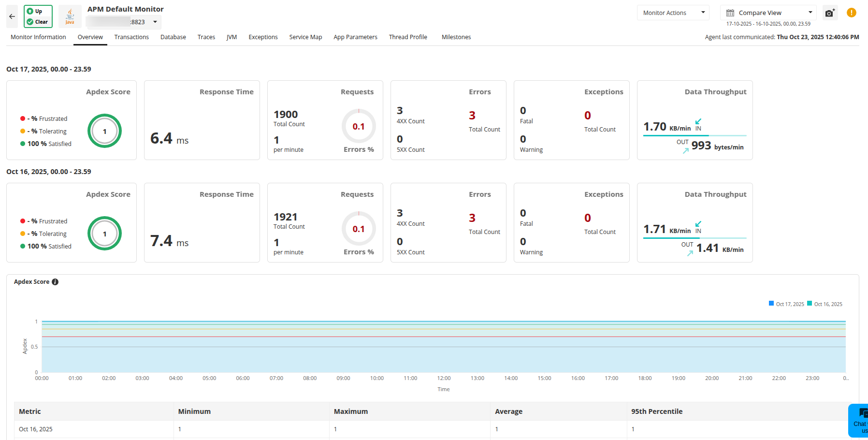Open the Chat us widget
Viewport: 868px width, 440px height.
tap(859, 420)
